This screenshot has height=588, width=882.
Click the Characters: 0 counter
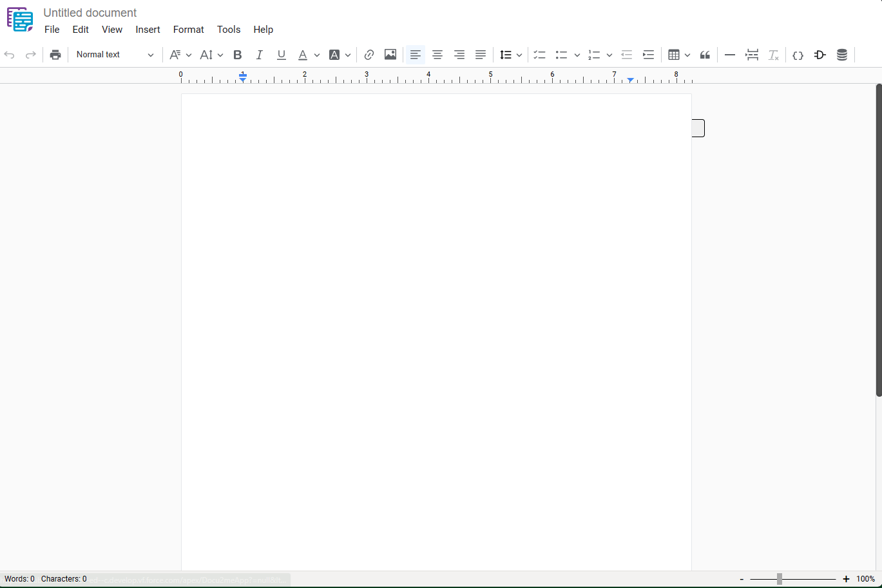[x=64, y=579]
